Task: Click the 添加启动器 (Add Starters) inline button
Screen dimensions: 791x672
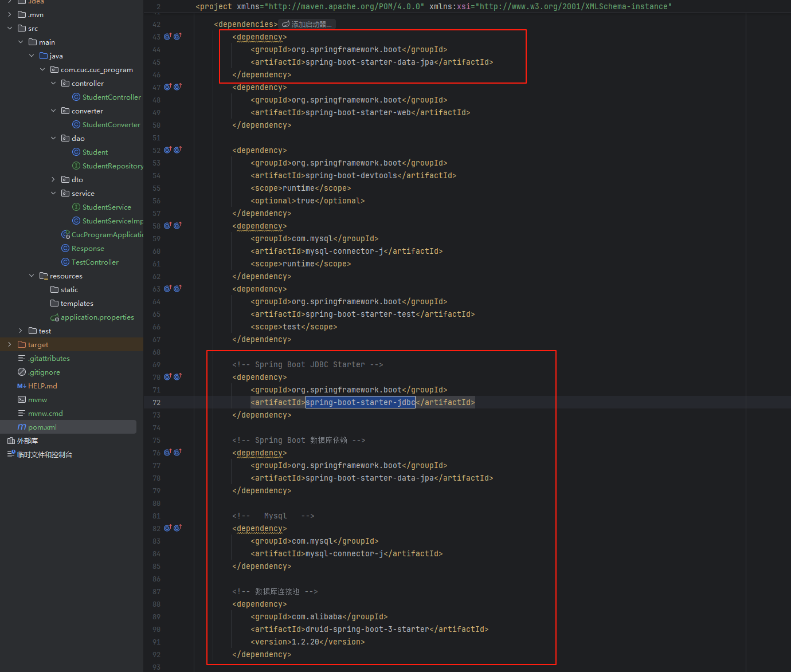Action: 307,24
